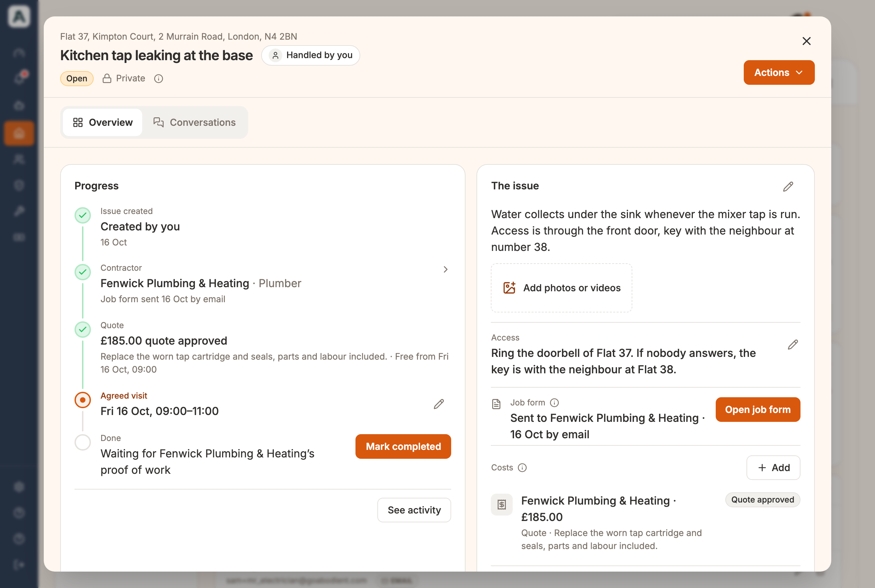
Task: Click the Quote step check marker
Action: tap(82, 329)
